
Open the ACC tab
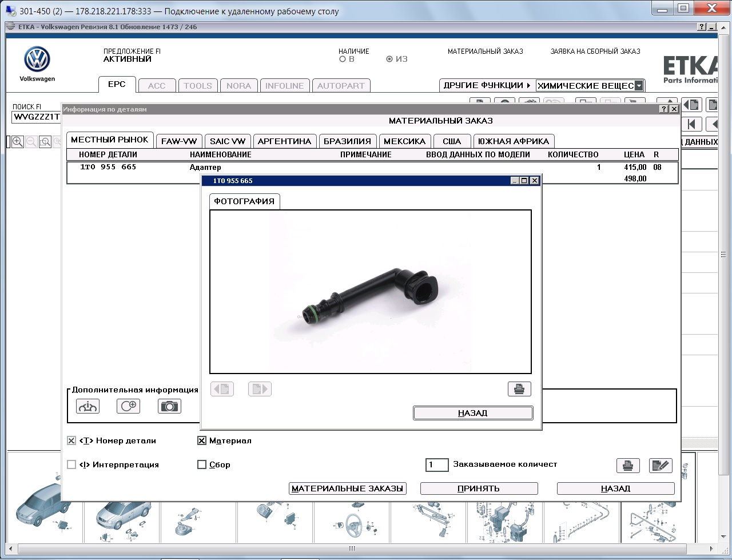pos(157,86)
